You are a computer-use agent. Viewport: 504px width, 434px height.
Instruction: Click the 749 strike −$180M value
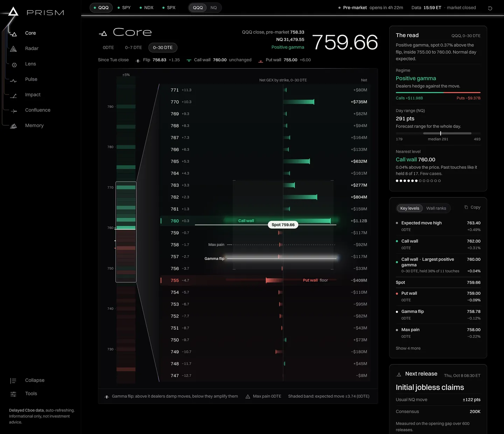pos(359,352)
